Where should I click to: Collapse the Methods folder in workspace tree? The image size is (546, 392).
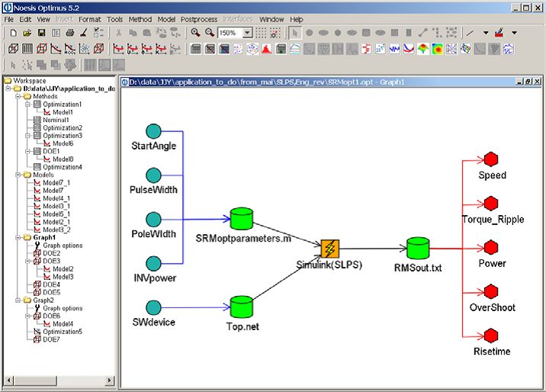(18, 96)
